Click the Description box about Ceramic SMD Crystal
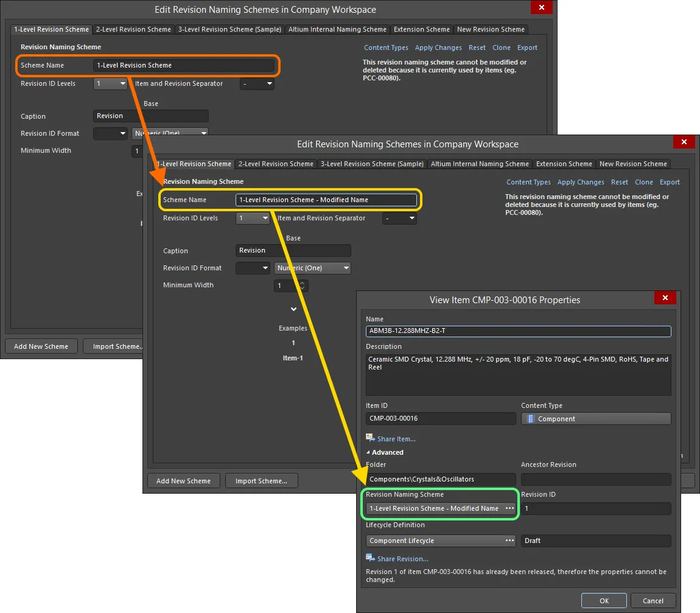The image size is (700, 613). click(x=518, y=374)
